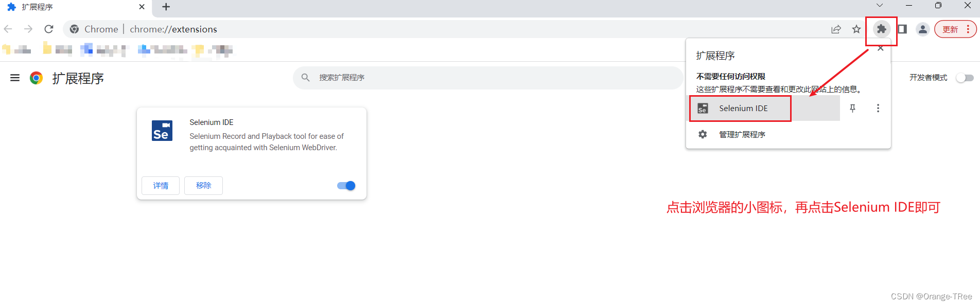Click the Extensions puzzle icon in toolbar
The width and height of the screenshot is (980, 306).
click(882, 29)
